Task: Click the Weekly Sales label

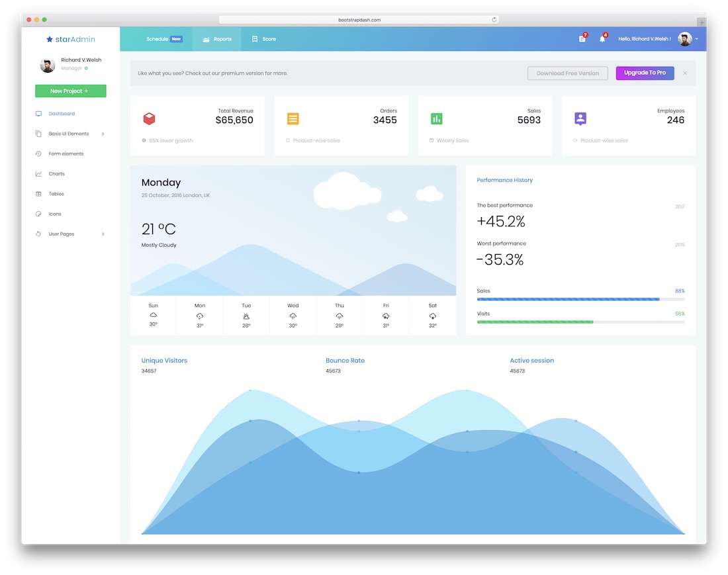Action: pos(453,141)
